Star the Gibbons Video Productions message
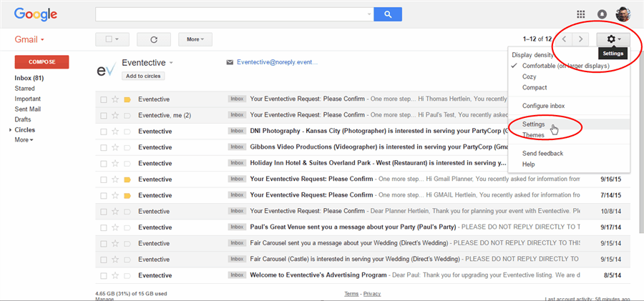 (115, 147)
